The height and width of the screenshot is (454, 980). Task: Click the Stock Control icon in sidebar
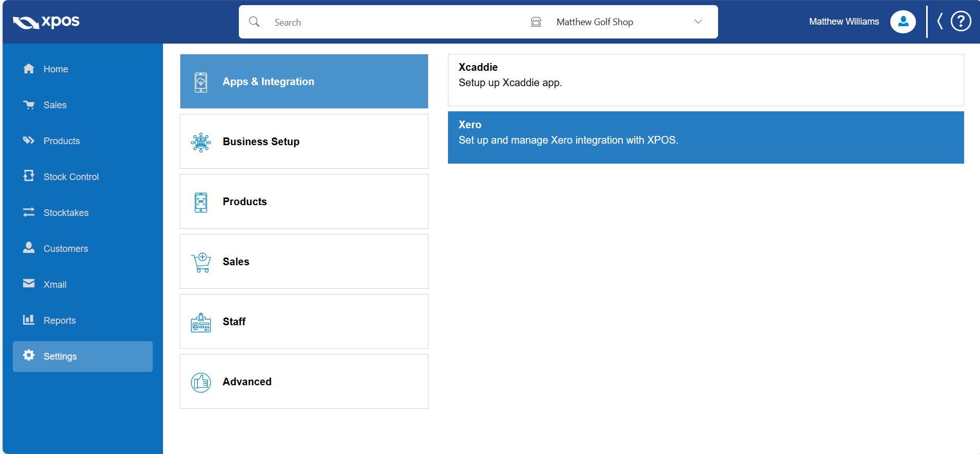[29, 176]
